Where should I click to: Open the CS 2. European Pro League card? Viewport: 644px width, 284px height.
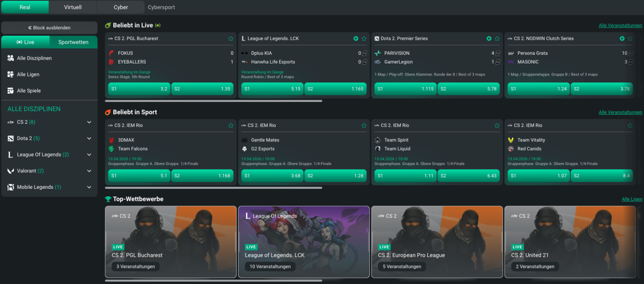tap(437, 242)
